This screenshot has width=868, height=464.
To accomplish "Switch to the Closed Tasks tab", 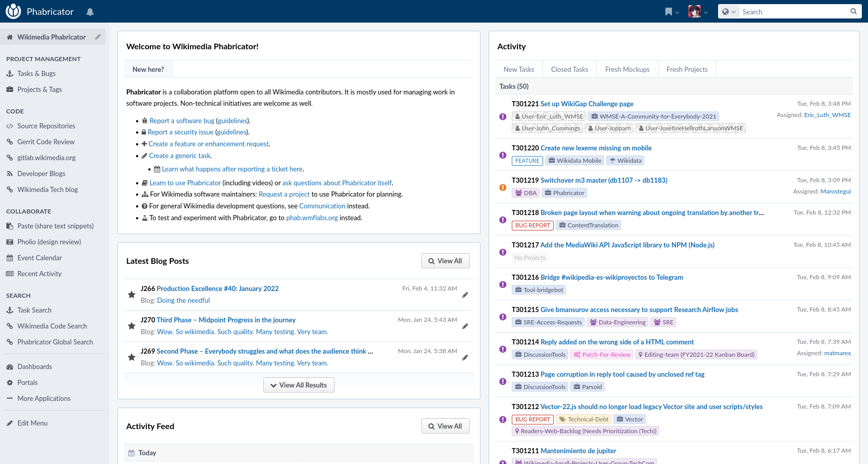I will click(x=569, y=69).
